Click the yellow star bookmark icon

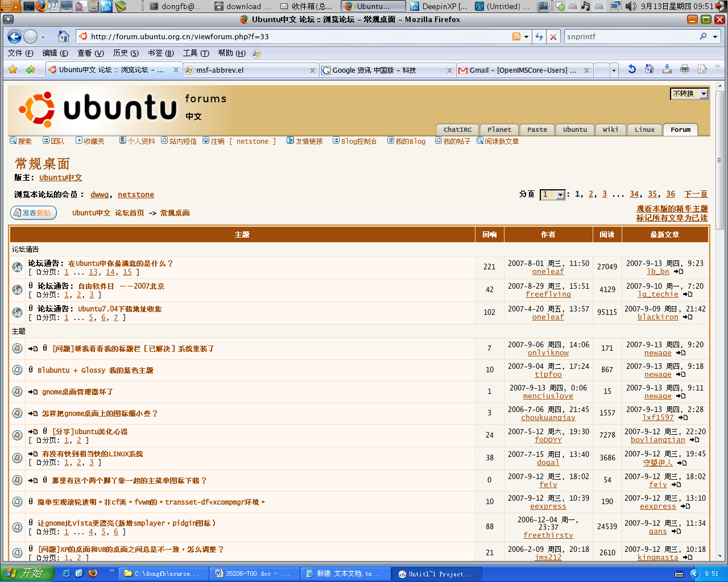tap(13, 69)
